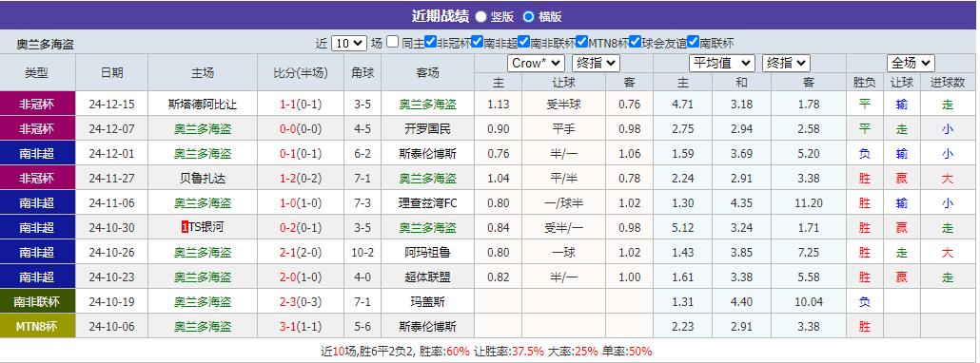Viewport: 980px width, 363px height.
Task: Click the home odds value 5.12
Action: [x=684, y=227]
